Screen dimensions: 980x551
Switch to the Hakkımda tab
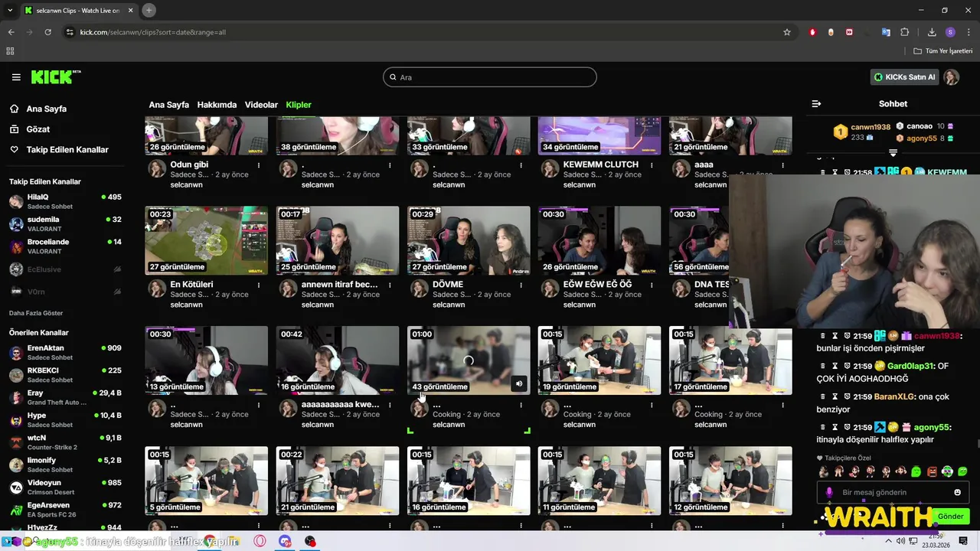pos(217,105)
